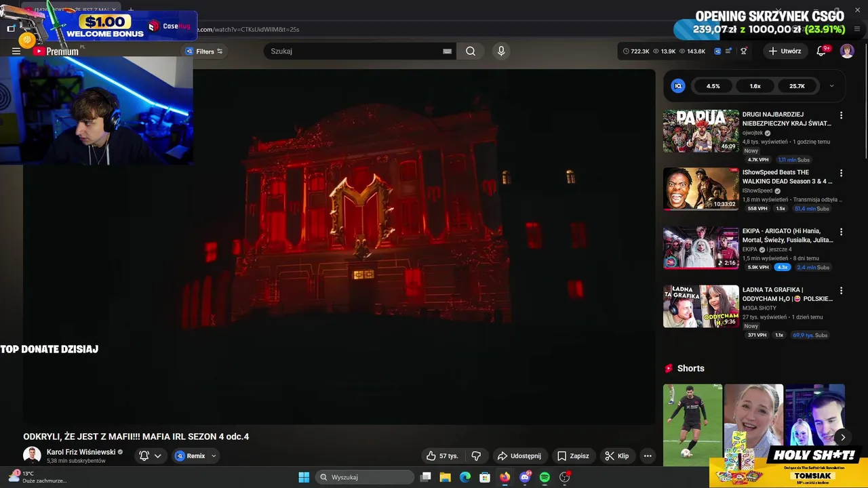Open the OBS icon in the taskbar
The height and width of the screenshot is (488, 868).
[x=565, y=477]
